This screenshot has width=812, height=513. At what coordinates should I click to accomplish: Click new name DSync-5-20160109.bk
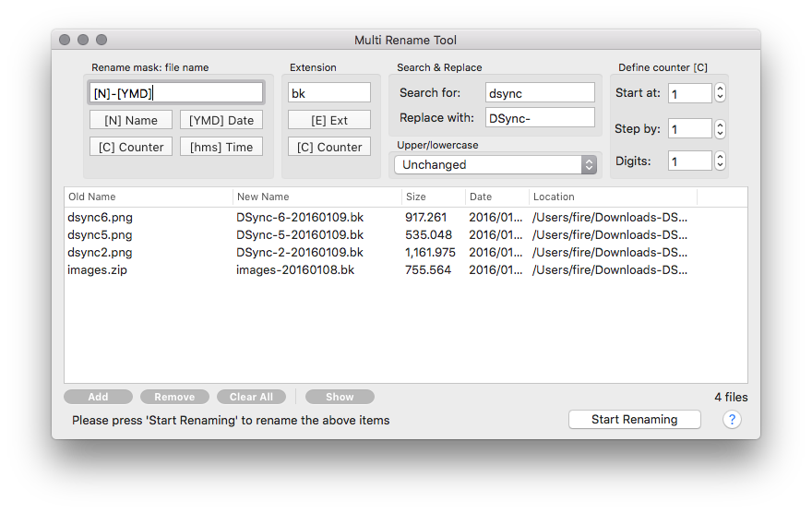click(300, 235)
